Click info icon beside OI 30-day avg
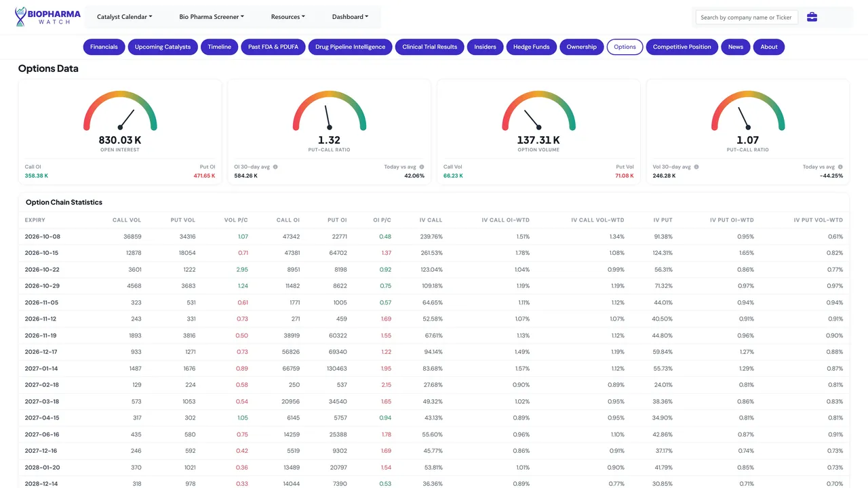Image resolution: width=868 pixels, height=488 pixels. tap(275, 167)
